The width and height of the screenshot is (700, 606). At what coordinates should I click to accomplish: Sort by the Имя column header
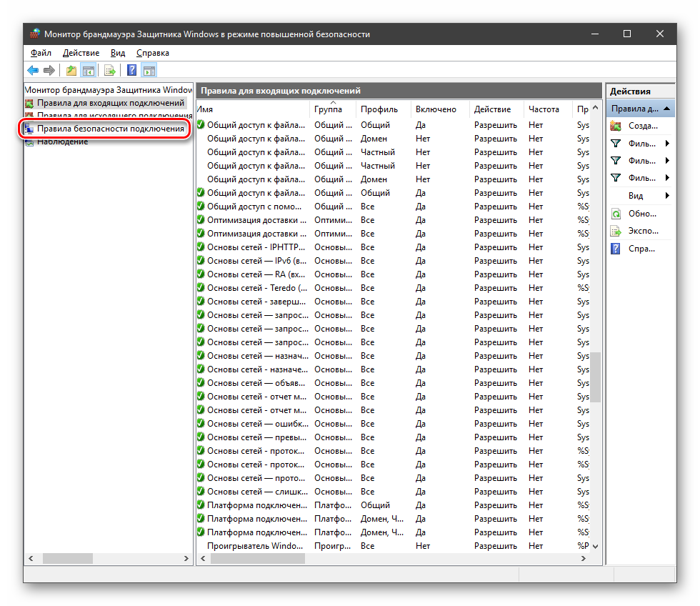[x=253, y=109]
